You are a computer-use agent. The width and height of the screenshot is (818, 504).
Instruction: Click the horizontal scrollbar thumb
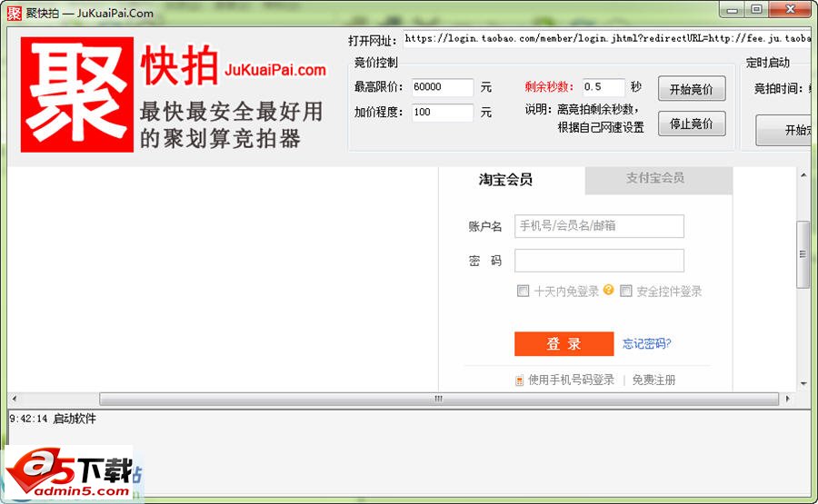click(x=439, y=399)
